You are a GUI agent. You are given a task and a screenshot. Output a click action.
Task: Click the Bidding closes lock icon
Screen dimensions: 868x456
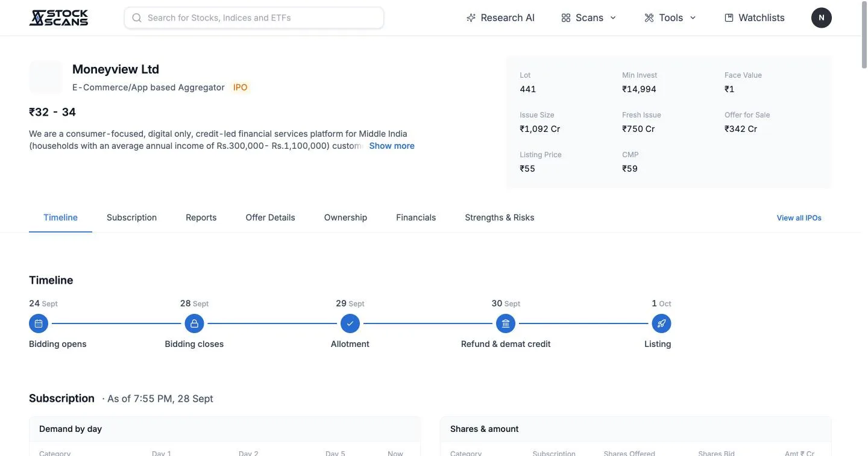click(x=194, y=323)
